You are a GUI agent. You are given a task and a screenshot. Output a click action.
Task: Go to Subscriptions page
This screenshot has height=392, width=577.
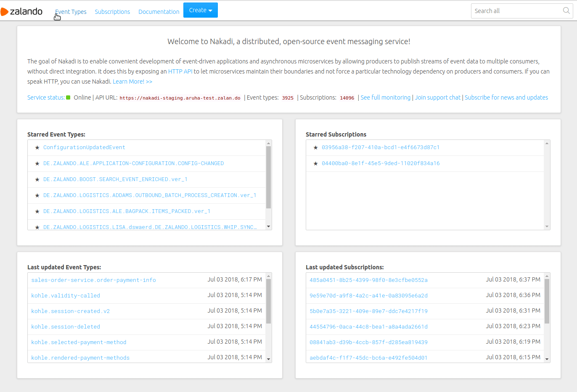click(112, 12)
